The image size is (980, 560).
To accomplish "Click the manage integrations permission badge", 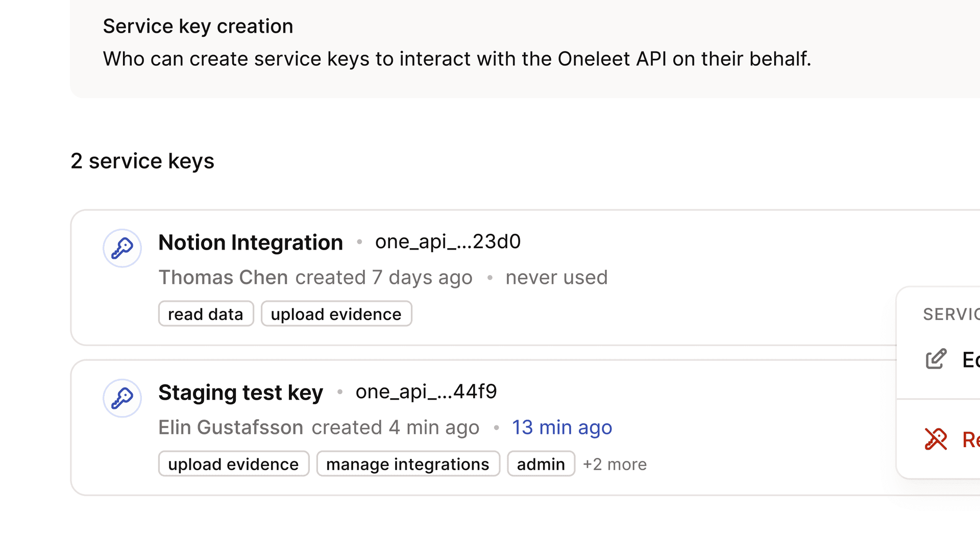I will pyautogui.click(x=407, y=464).
